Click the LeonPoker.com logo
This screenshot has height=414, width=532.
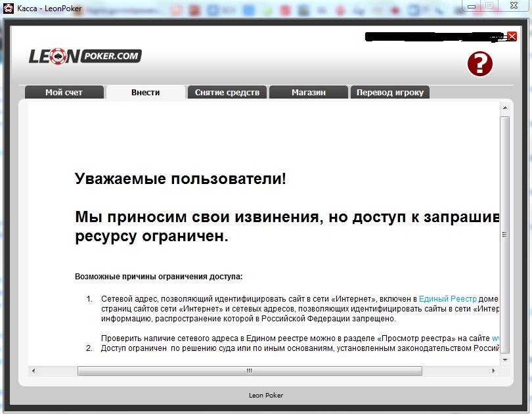tap(85, 57)
